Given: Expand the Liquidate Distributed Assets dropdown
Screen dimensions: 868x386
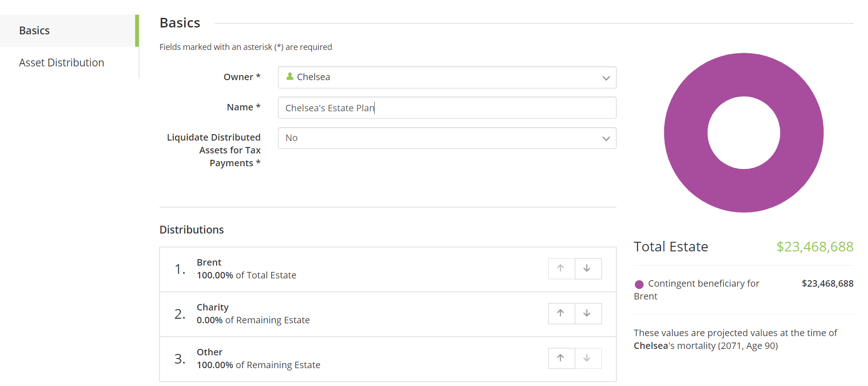Looking at the screenshot, I should pos(447,138).
